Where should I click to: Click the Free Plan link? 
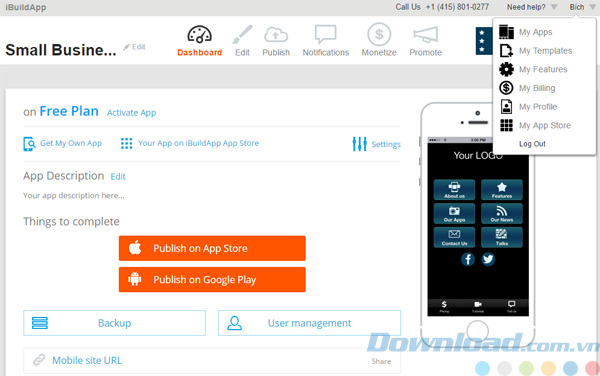click(x=69, y=111)
